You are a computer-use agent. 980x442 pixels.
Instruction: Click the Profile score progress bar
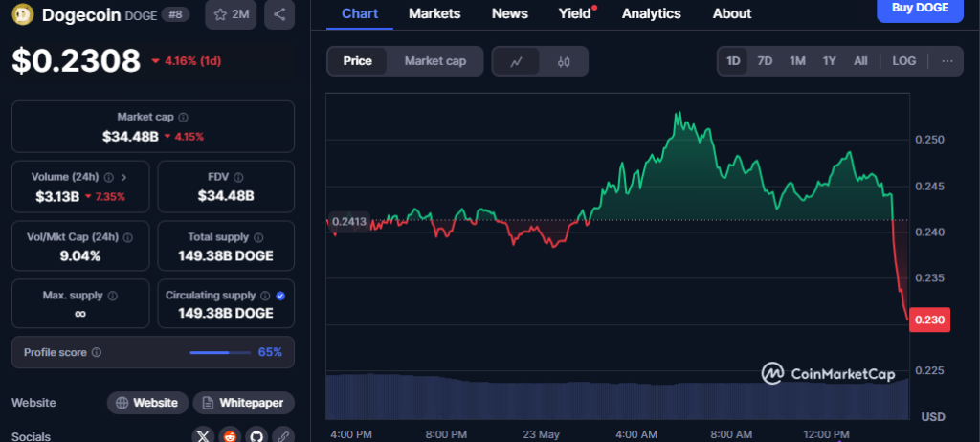tap(219, 353)
